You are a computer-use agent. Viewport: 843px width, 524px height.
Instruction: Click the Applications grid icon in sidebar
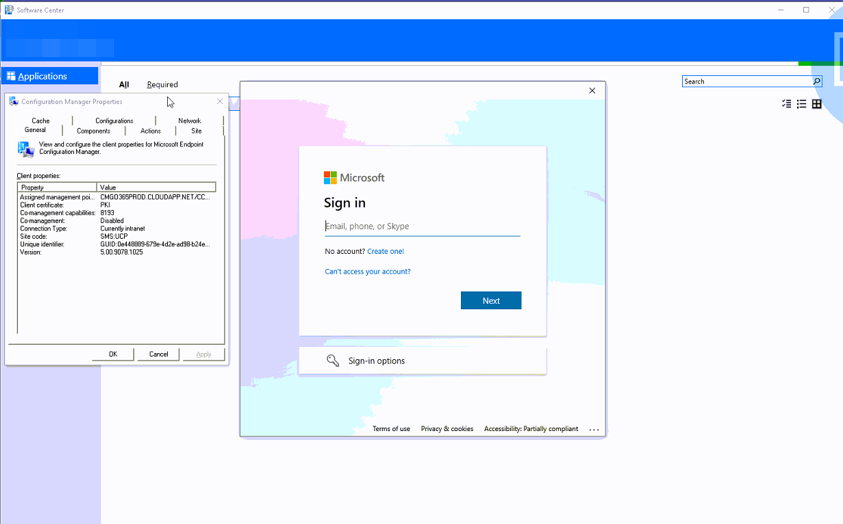click(x=11, y=76)
